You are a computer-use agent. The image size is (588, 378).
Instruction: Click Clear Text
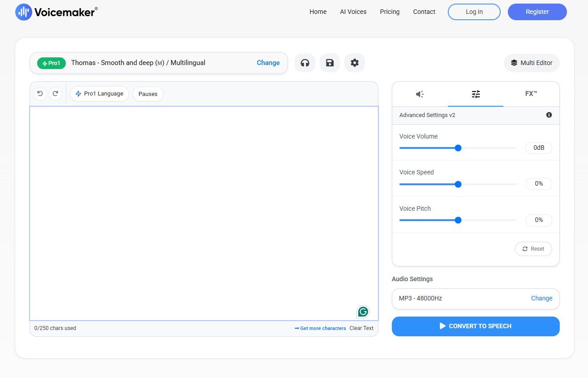[x=361, y=328]
